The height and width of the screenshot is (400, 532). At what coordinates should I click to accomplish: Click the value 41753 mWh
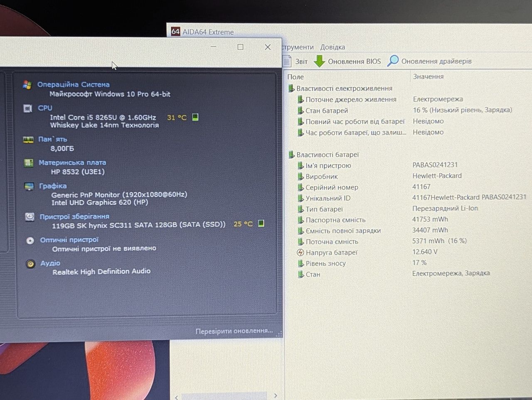(x=430, y=219)
